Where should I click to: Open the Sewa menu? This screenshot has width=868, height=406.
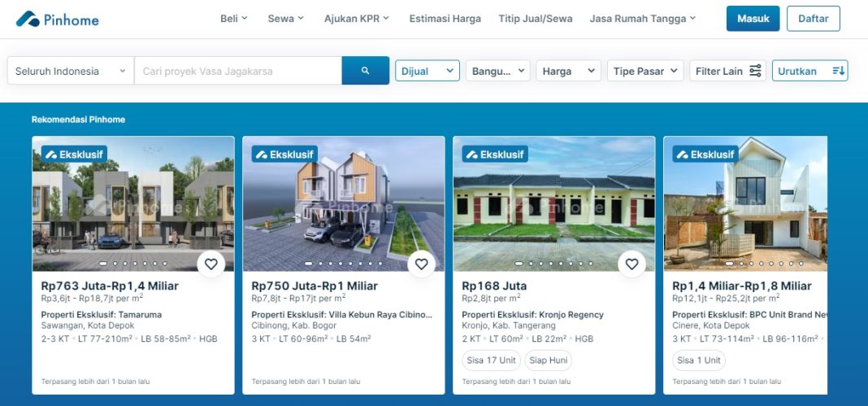(x=285, y=18)
